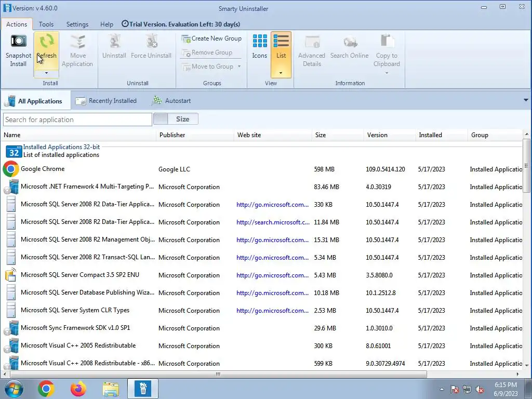Click the Smarty Uninstaller taskbar icon
The width and height of the screenshot is (532, 399).
tap(143, 389)
